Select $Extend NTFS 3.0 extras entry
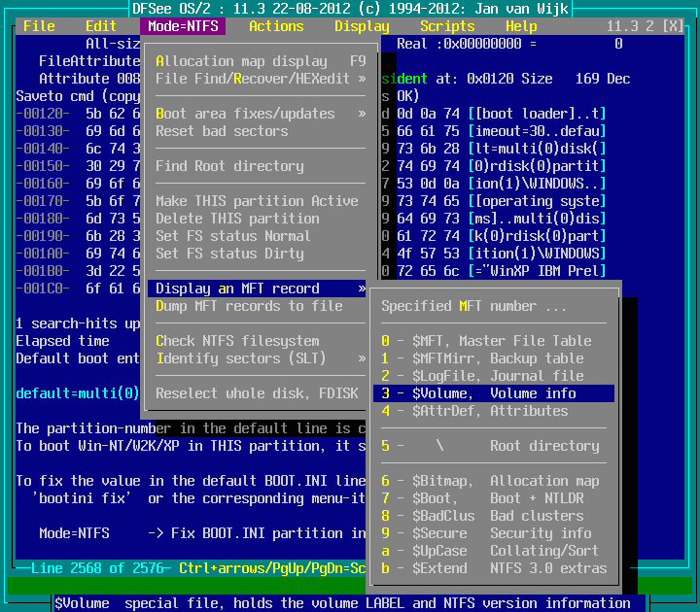The image size is (700, 612). tap(492, 568)
